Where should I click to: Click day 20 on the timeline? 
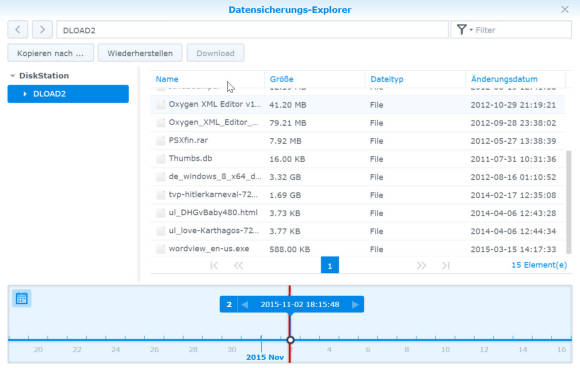pos(38,349)
